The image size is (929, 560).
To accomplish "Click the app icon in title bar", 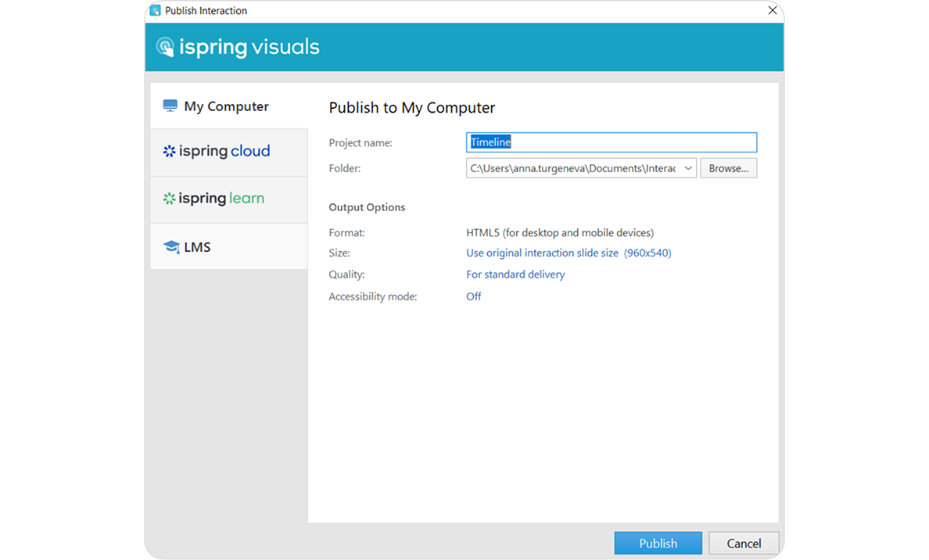I will click(155, 11).
